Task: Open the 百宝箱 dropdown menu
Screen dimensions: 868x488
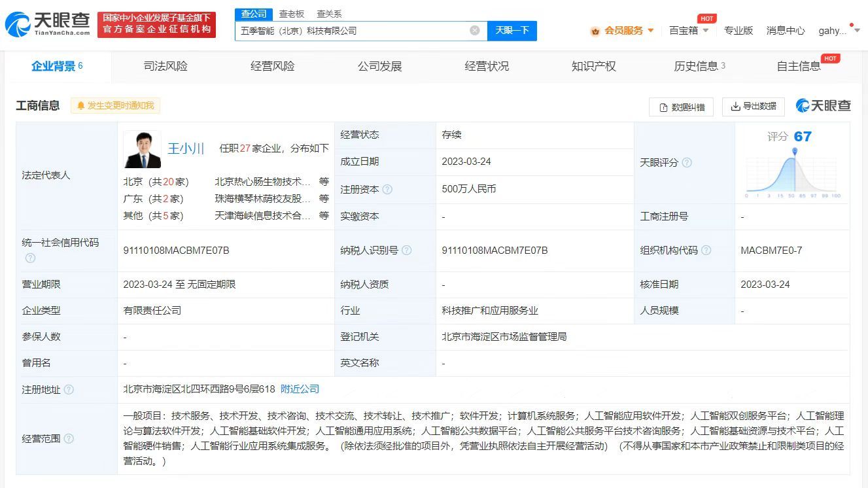Action: coord(689,30)
